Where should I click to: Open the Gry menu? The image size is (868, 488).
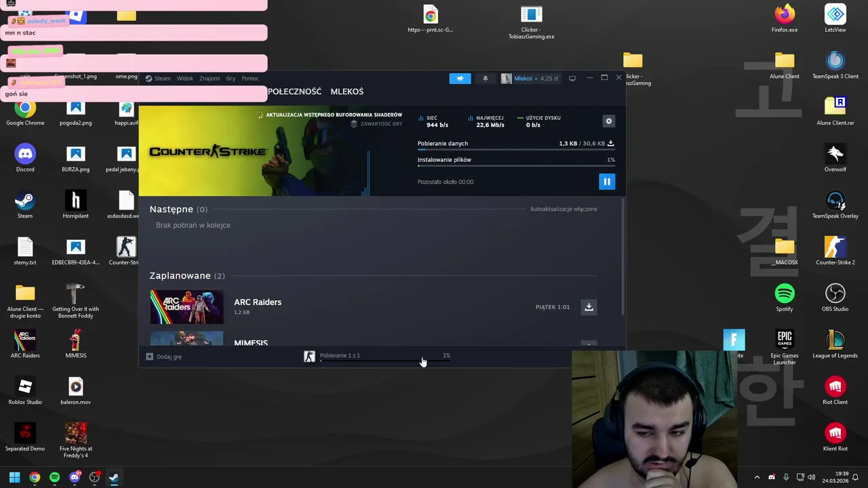point(231,79)
